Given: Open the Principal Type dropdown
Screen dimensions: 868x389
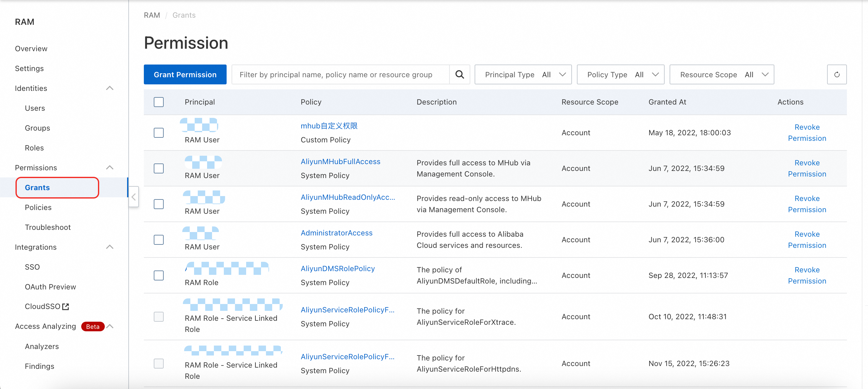Looking at the screenshot, I should 523,74.
